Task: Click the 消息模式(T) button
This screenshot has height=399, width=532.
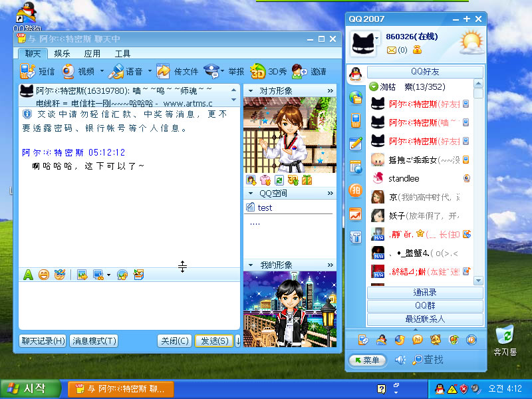Action: 94,340
